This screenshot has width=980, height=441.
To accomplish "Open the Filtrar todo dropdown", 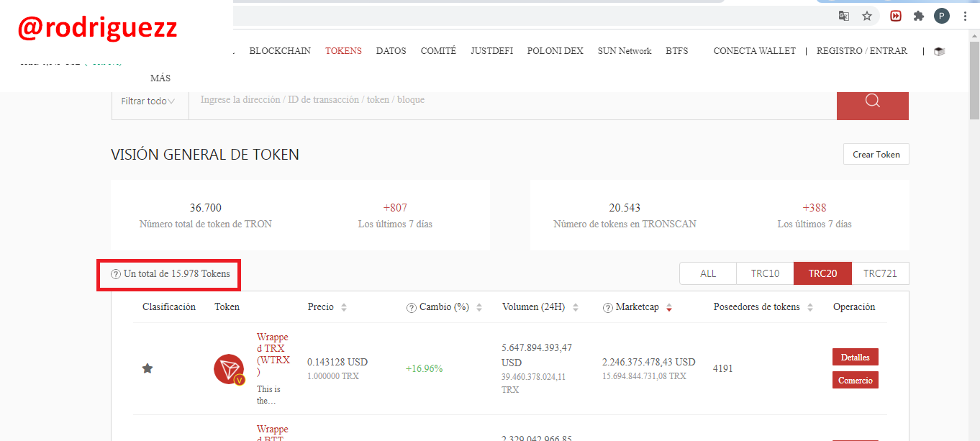I will pyautogui.click(x=149, y=101).
